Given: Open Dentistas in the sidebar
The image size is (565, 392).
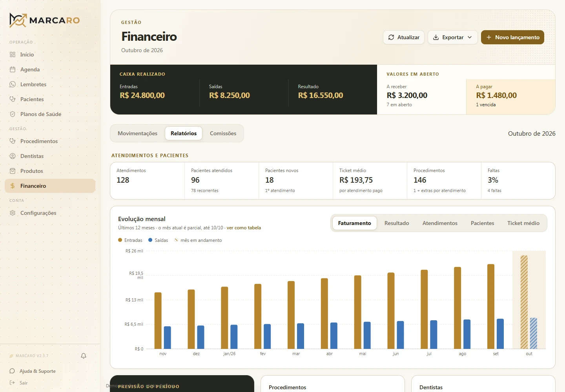Looking at the screenshot, I should pyautogui.click(x=50, y=156).
